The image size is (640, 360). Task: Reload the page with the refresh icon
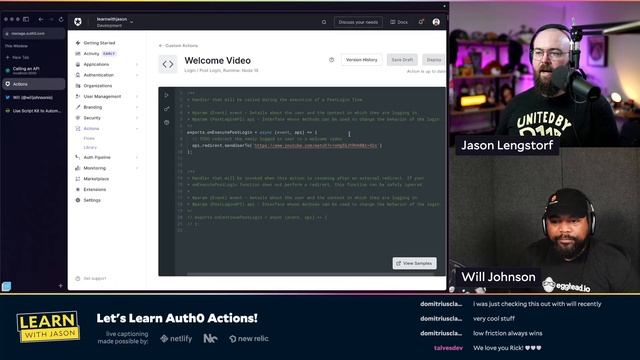pyautogui.click(x=61, y=19)
